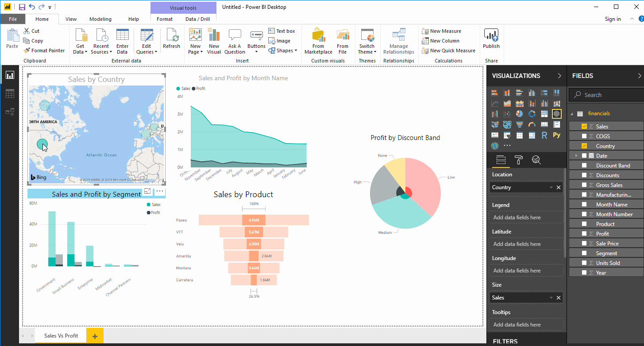Switch to Data view in left sidebar
Viewport: 644px width, 346px height.
pos(10,93)
